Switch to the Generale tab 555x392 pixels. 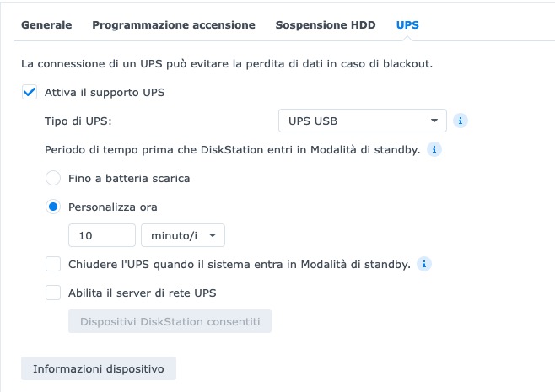[x=46, y=25]
